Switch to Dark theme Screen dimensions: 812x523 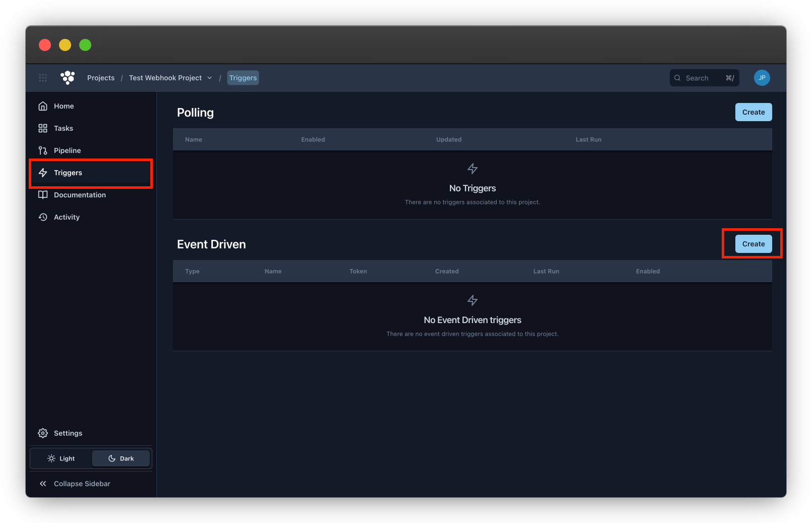121,458
